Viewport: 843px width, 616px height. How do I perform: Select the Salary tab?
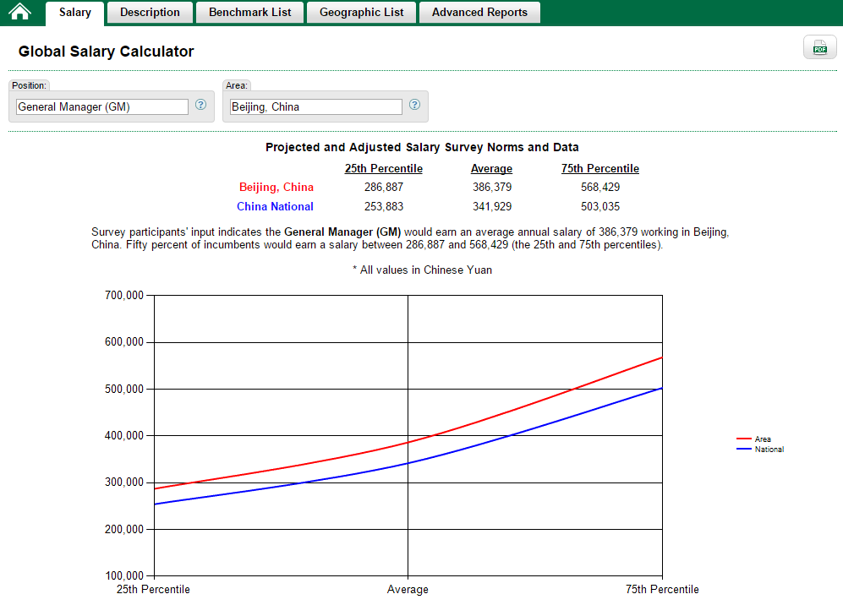(74, 13)
